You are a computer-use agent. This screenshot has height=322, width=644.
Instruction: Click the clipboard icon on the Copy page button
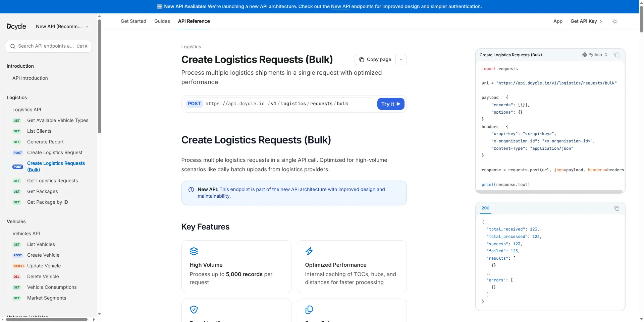tap(362, 59)
